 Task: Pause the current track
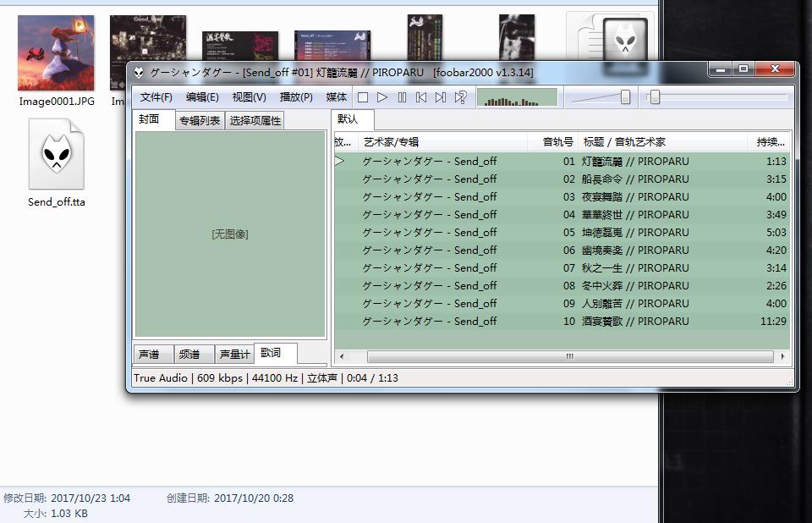click(x=402, y=97)
